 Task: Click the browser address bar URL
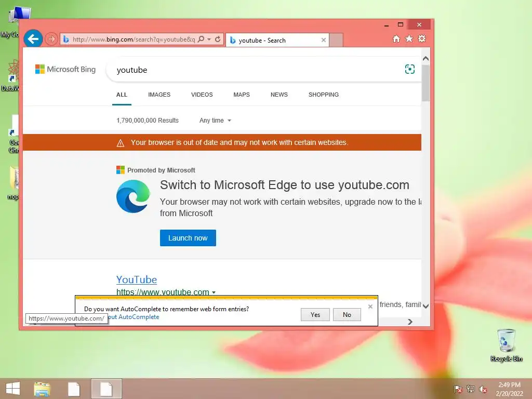134,39
